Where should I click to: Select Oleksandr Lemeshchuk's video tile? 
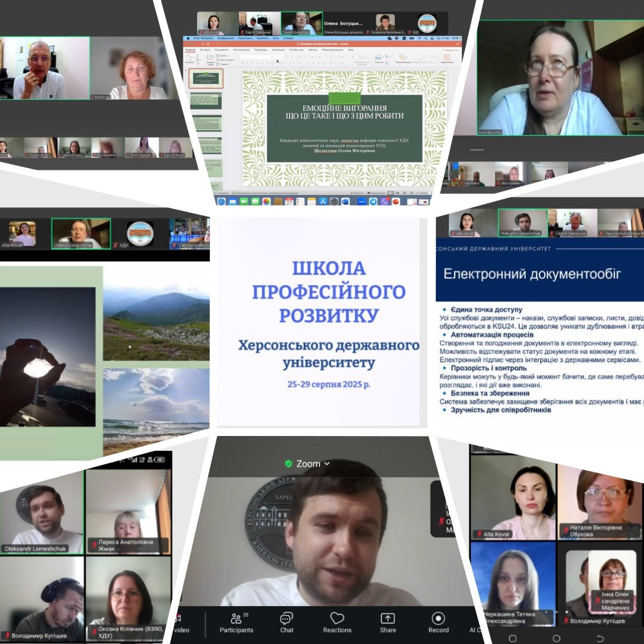click(x=42, y=513)
